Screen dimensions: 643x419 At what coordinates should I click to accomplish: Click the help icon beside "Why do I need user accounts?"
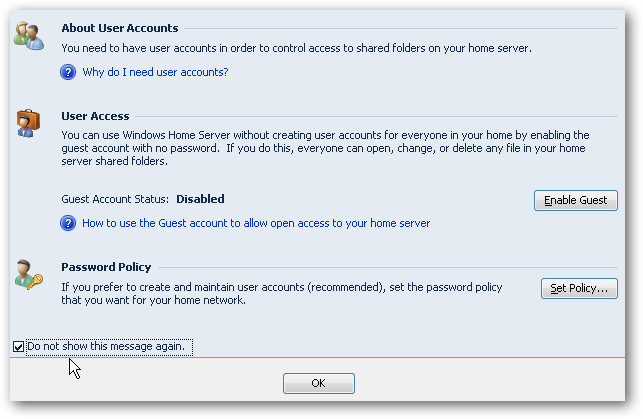tap(68, 72)
